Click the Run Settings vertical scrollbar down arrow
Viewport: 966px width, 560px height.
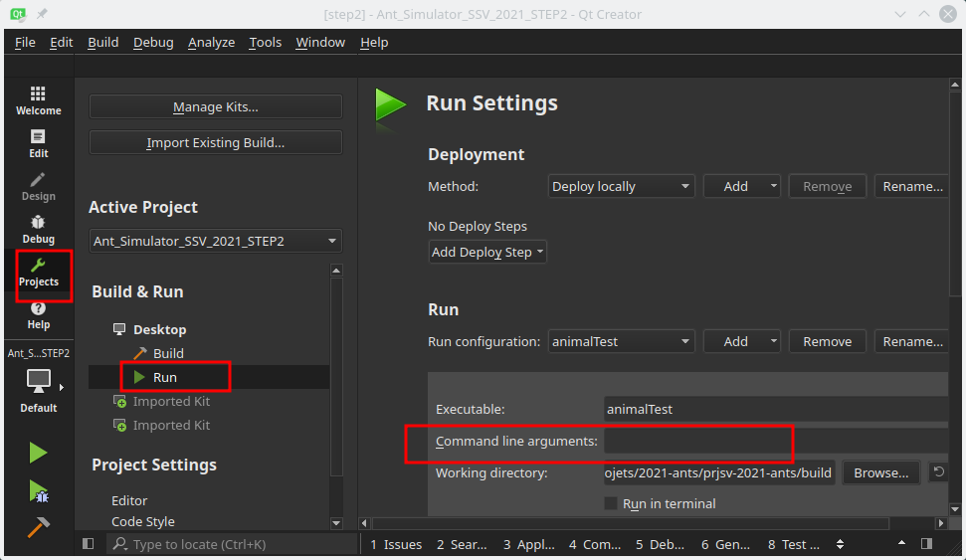(955, 509)
